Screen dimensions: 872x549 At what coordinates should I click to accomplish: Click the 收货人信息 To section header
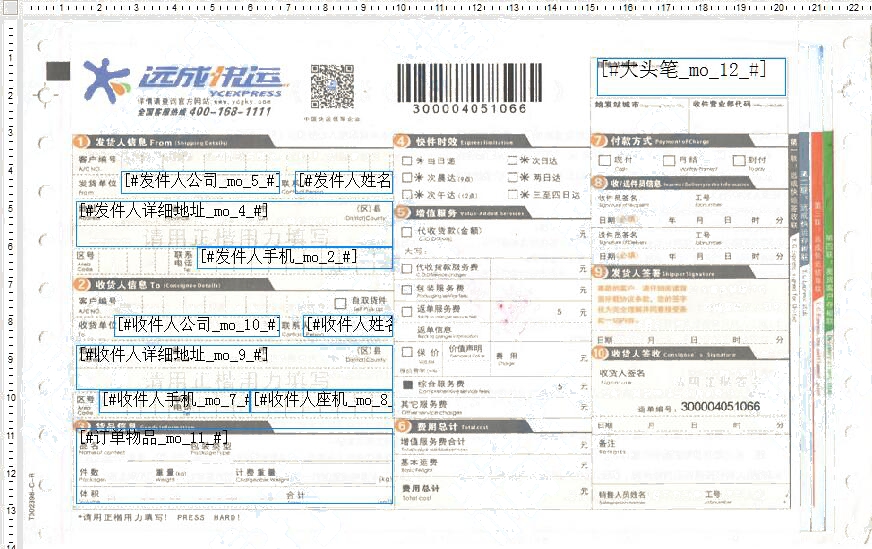tap(172, 285)
